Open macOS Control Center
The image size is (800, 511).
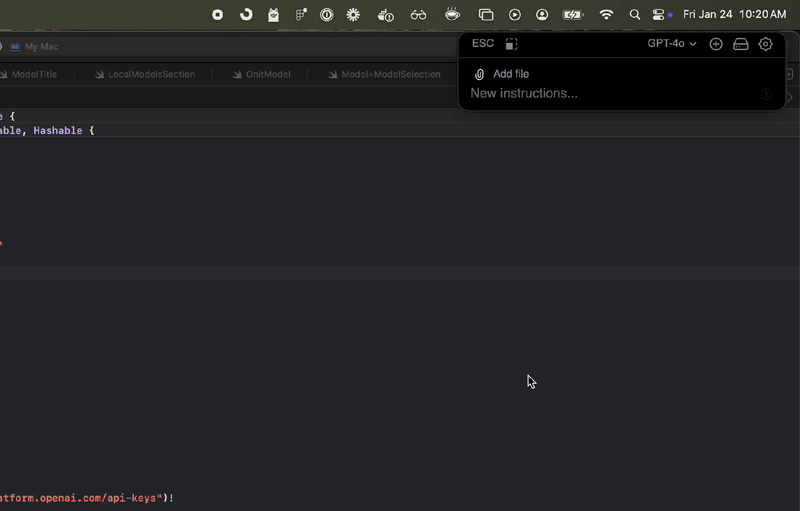660,15
